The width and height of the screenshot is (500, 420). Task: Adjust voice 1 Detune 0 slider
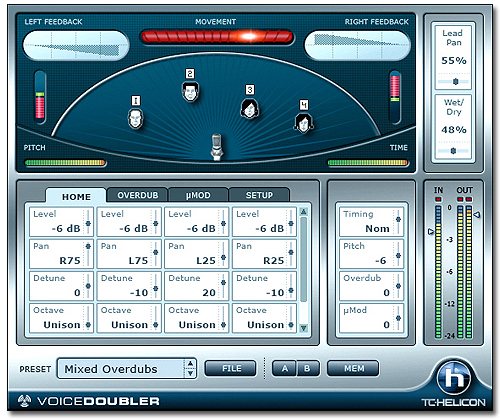coord(88,286)
